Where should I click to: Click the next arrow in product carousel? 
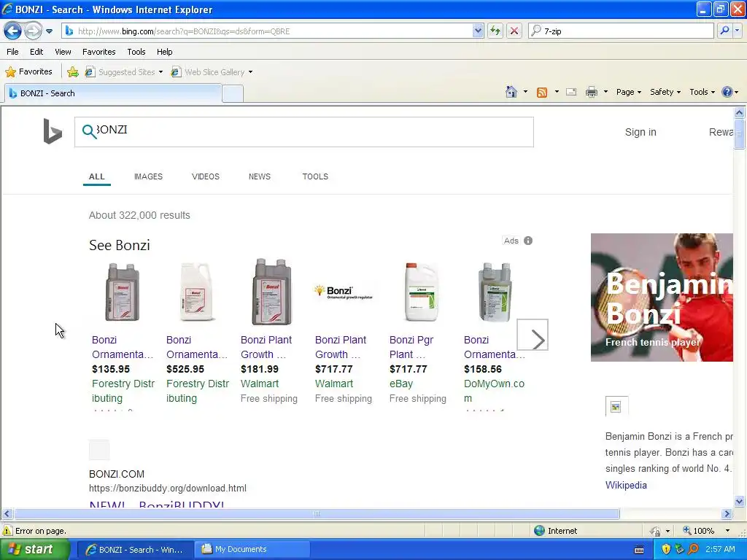pyautogui.click(x=533, y=335)
